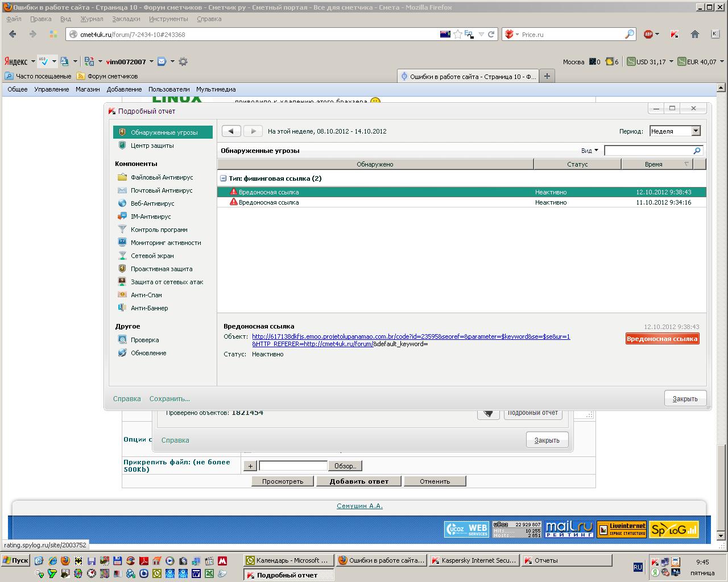The height and width of the screenshot is (582, 728).
Task: Open Yandex bar settings gear
Action: (183, 61)
